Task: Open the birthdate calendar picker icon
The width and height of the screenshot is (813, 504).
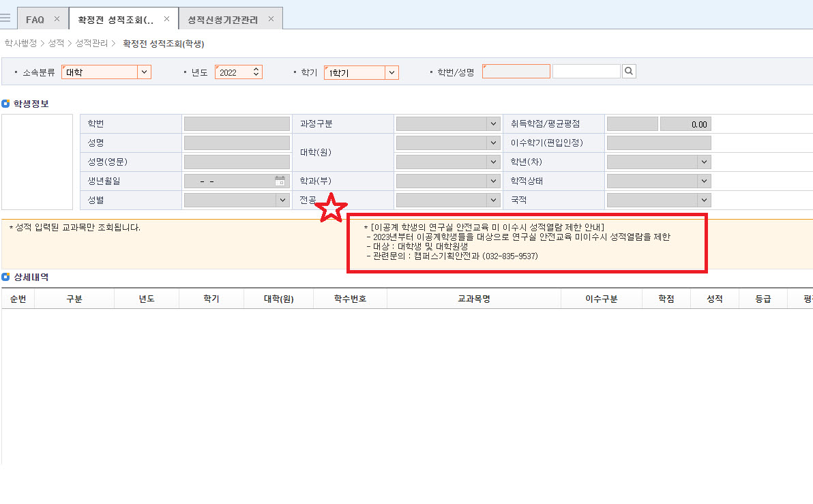Action: coord(280,181)
